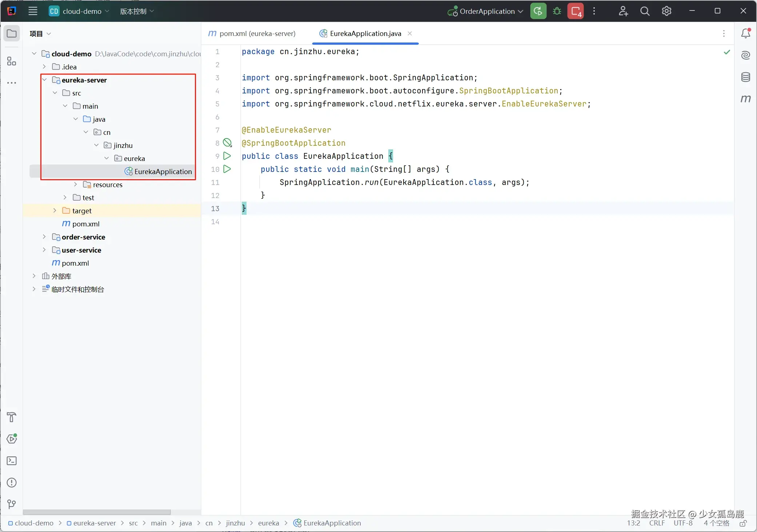Image resolution: width=757 pixels, height=532 pixels.
Task: Collapse the eureka-server module
Action: pyautogui.click(x=44, y=80)
